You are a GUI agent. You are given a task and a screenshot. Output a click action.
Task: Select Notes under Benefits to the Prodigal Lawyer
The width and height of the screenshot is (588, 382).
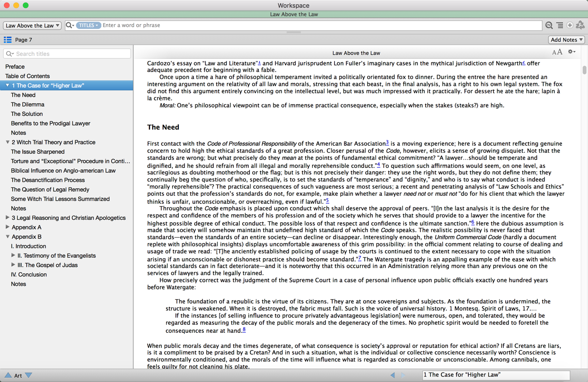tap(18, 133)
